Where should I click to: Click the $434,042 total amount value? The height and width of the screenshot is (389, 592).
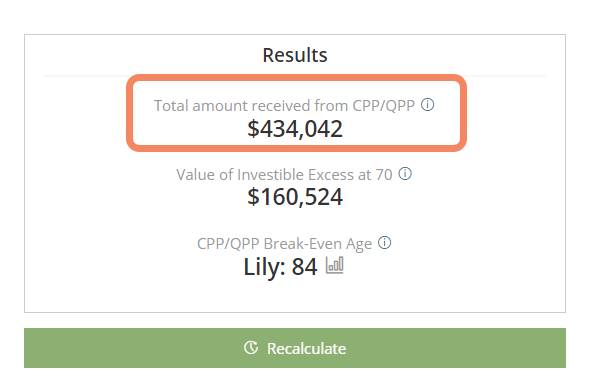(x=295, y=129)
